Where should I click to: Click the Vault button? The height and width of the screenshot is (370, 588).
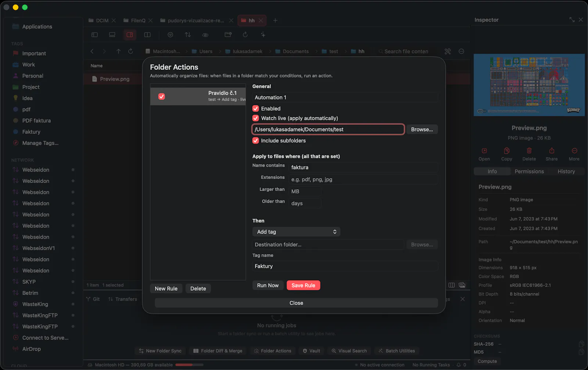pyautogui.click(x=311, y=351)
